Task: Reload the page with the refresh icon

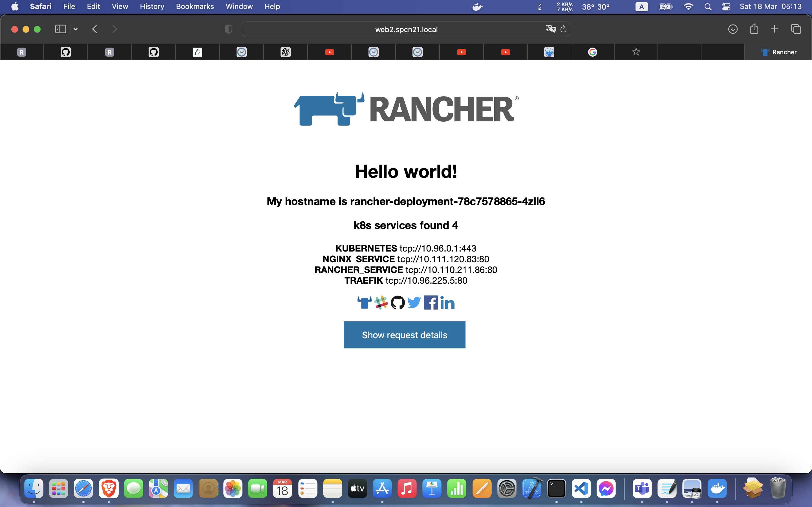Action: (x=563, y=29)
